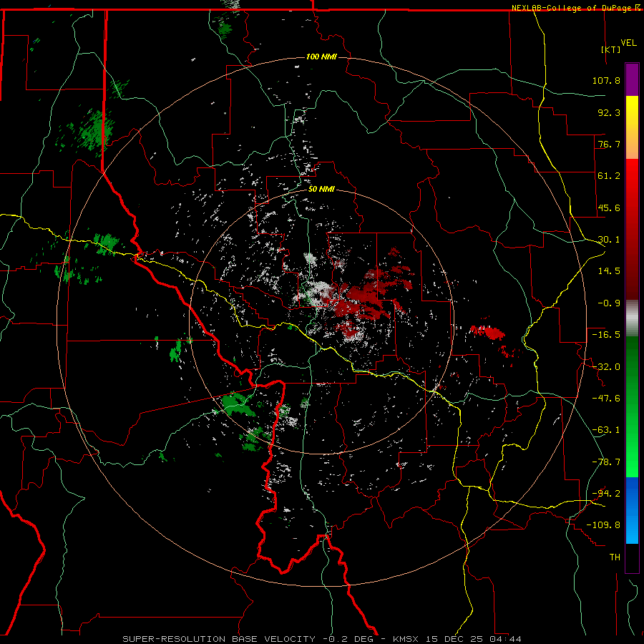Click the -63.1 legend value
Image resolution: width=644 pixels, height=644 pixels.
tap(606, 430)
